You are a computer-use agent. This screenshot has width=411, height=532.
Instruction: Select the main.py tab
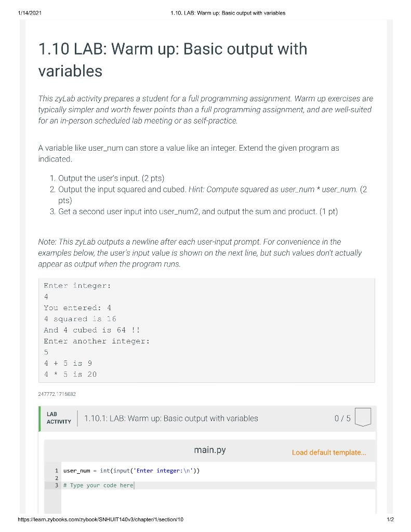tap(209, 450)
